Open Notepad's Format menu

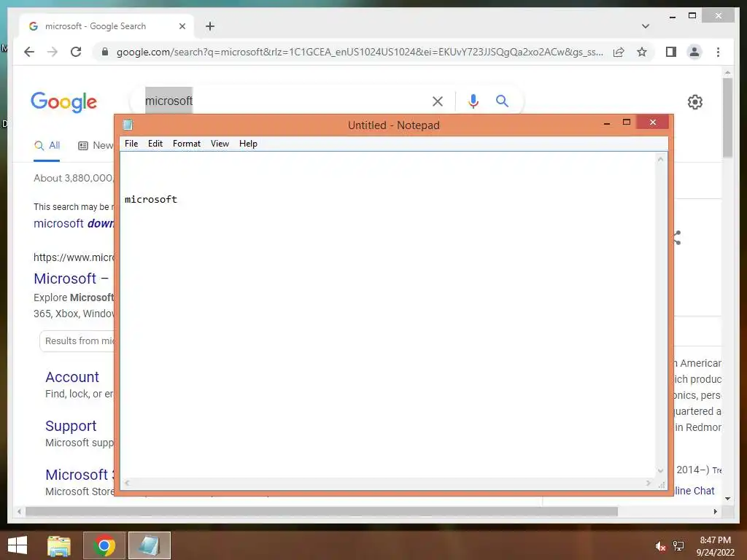[186, 144]
